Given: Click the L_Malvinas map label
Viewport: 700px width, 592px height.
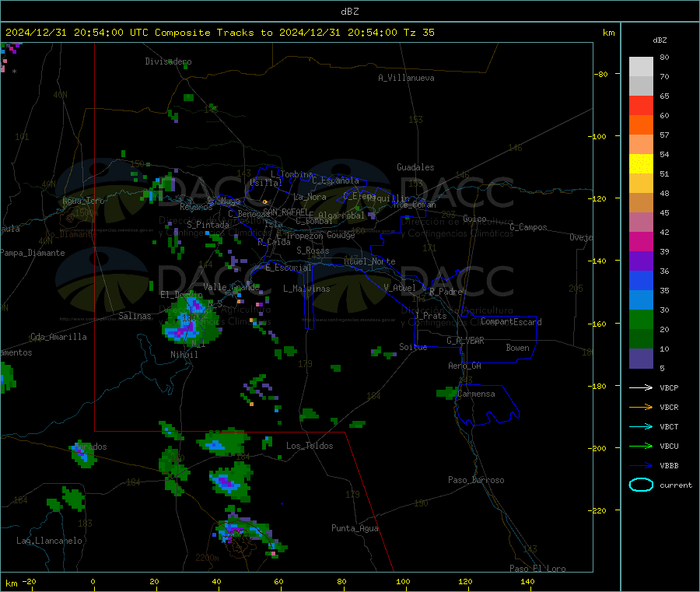Looking at the screenshot, I should [x=306, y=289].
